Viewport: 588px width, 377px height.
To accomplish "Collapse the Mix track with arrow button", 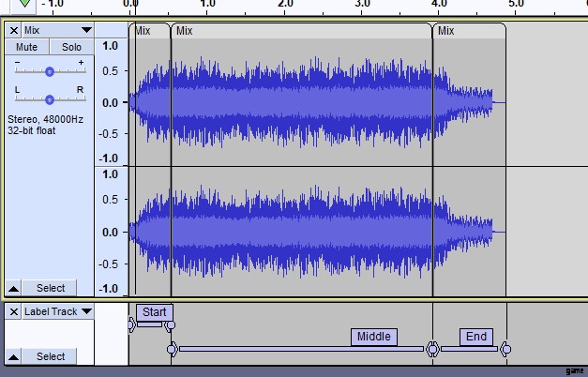I will pos(14,288).
